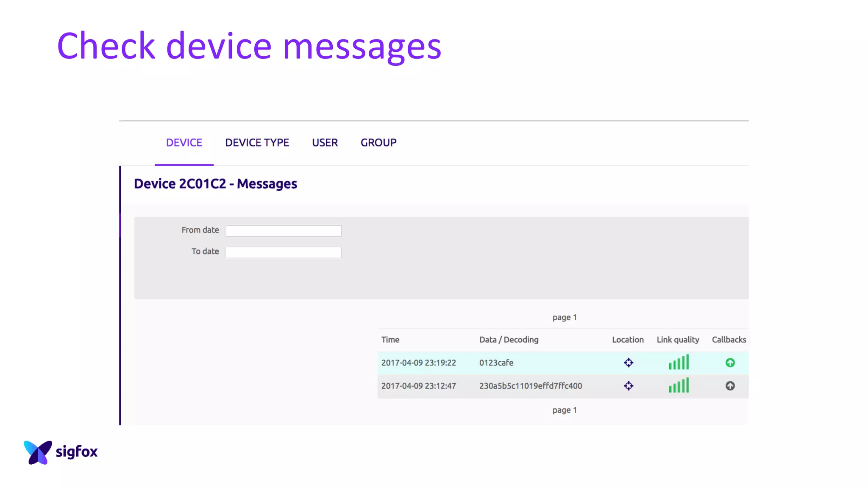Click the page 1 link above table
868x488 pixels.
(x=565, y=317)
